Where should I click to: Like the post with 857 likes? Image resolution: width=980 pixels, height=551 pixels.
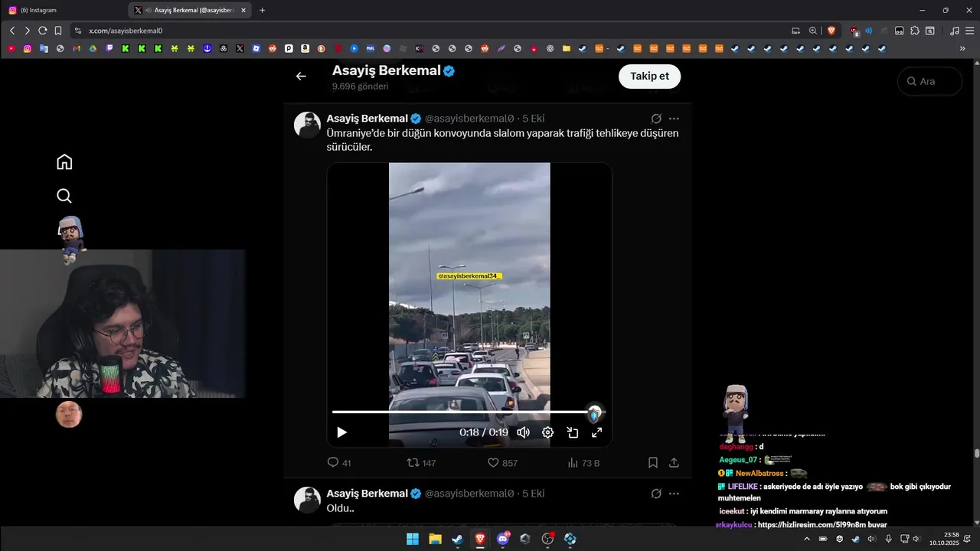(502, 463)
